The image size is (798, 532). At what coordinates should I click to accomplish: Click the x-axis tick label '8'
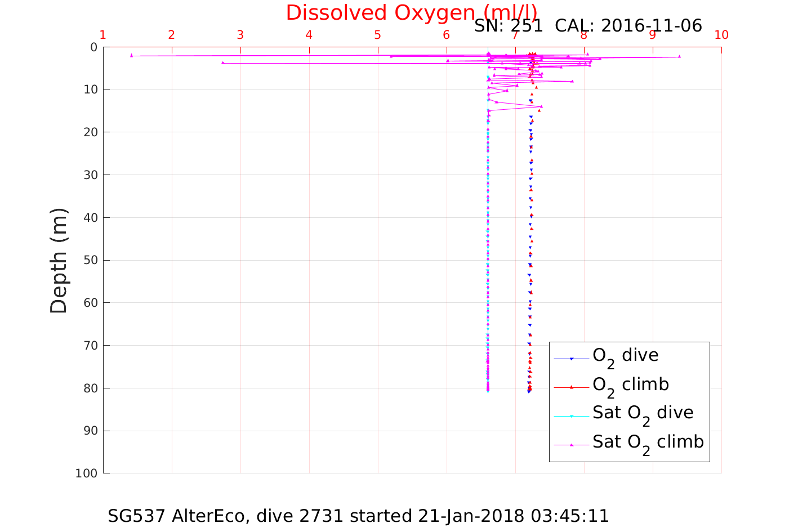tap(583, 35)
